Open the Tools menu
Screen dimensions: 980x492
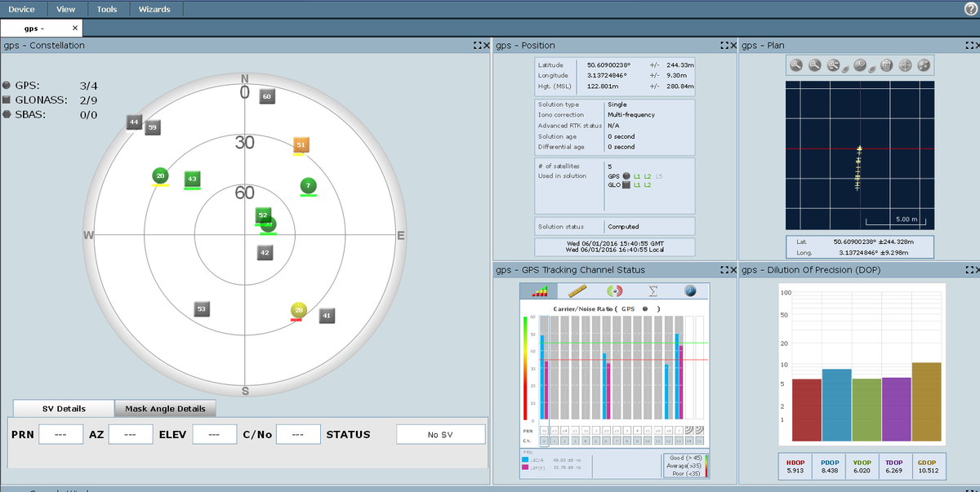pyautogui.click(x=107, y=9)
